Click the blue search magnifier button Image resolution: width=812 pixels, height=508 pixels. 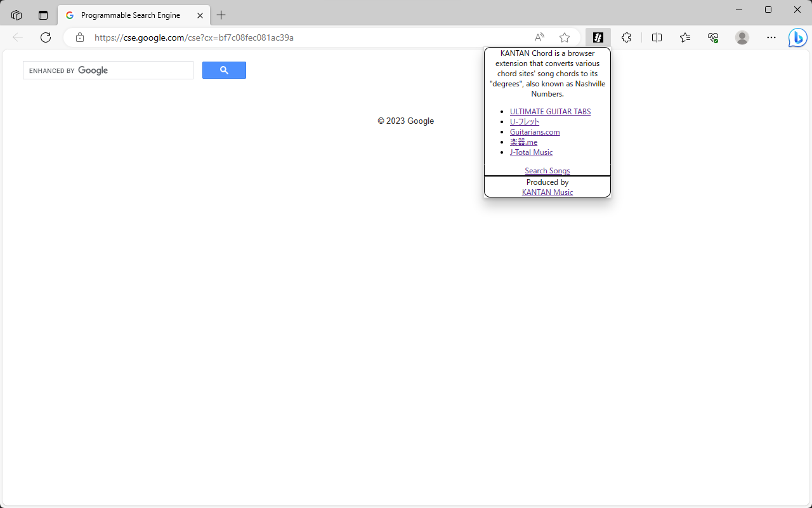click(224, 70)
